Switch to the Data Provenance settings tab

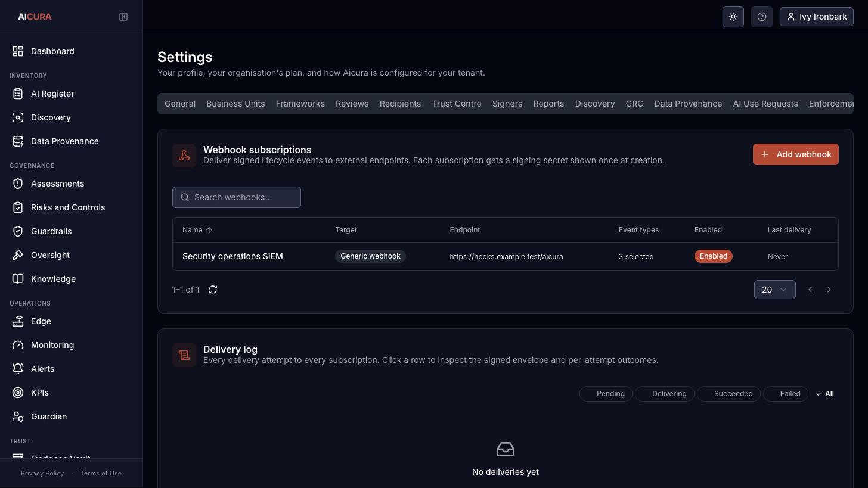coord(688,104)
